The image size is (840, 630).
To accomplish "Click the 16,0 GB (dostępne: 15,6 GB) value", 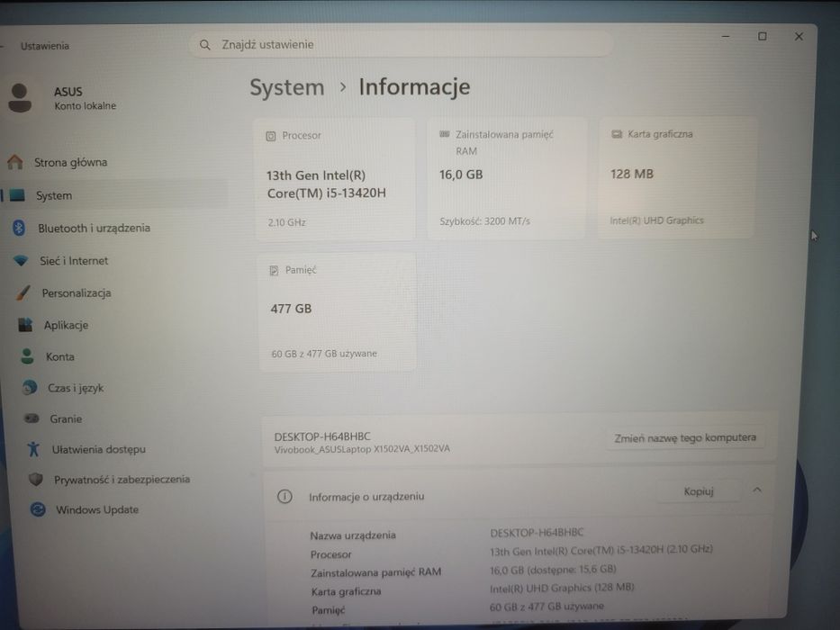I will (553, 570).
